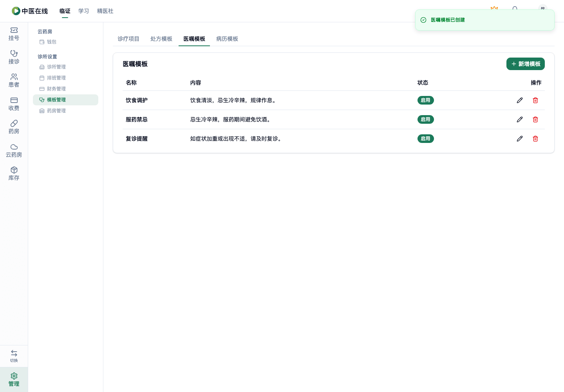This screenshot has height=392, width=564.
Task: Open the 云药房 cloud pharmacy sidebar icon
Action: click(x=14, y=150)
